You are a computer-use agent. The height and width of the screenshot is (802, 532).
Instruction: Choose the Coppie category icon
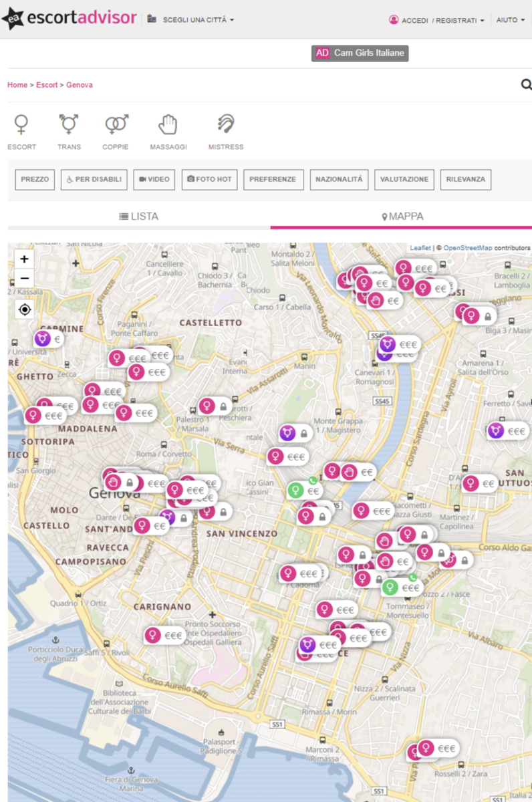[116, 125]
